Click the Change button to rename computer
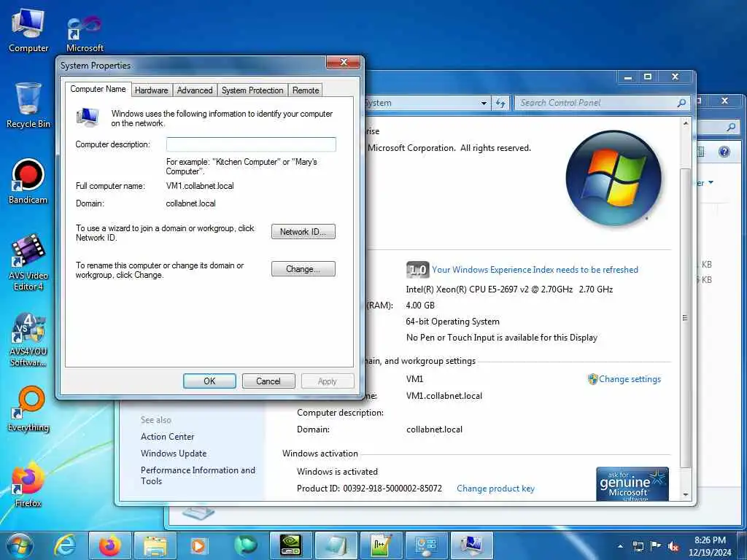Image resolution: width=747 pixels, height=560 pixels. click(303, 269)
